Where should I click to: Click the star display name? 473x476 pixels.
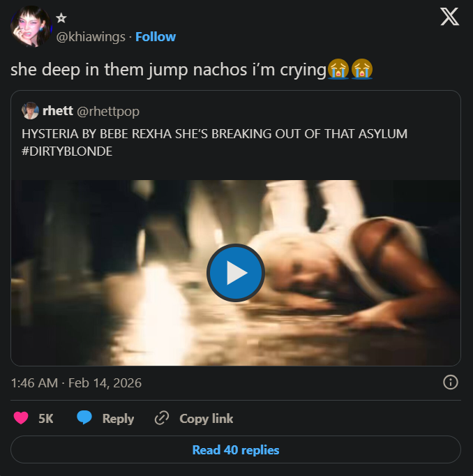(x=61, y=18)
